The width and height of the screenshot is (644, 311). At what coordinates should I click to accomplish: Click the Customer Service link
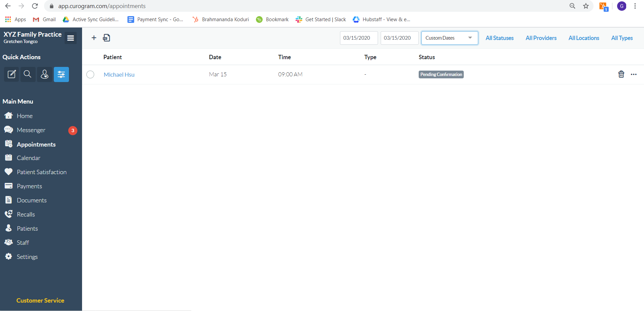pos(40,301)
